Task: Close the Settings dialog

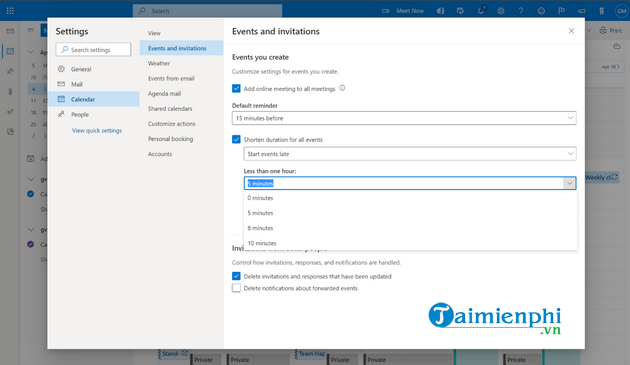Action: point(571,31)
